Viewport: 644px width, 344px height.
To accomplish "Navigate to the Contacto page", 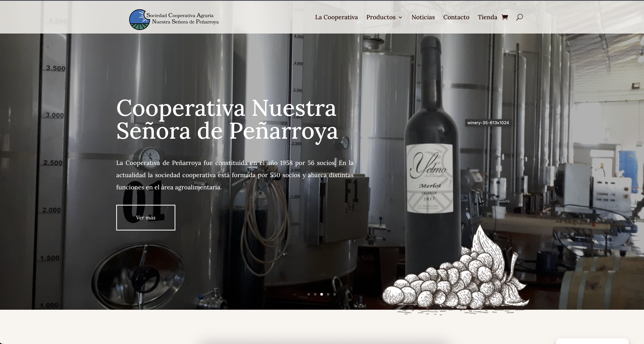I will [456, 17].
